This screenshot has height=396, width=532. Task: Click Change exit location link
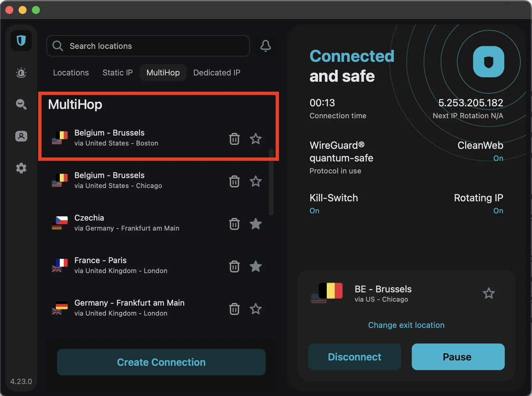click(x=406, y=325)
